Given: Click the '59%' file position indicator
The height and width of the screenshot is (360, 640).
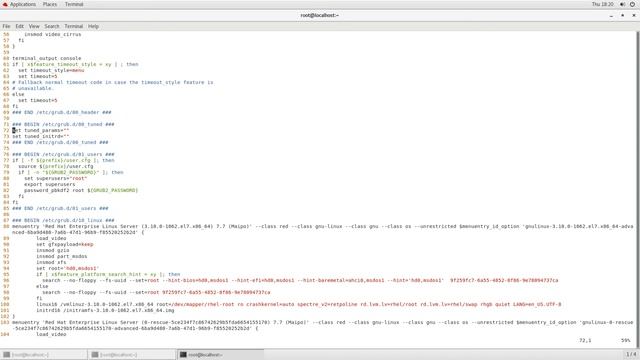Looking at the screenshot, I should 625,340.
